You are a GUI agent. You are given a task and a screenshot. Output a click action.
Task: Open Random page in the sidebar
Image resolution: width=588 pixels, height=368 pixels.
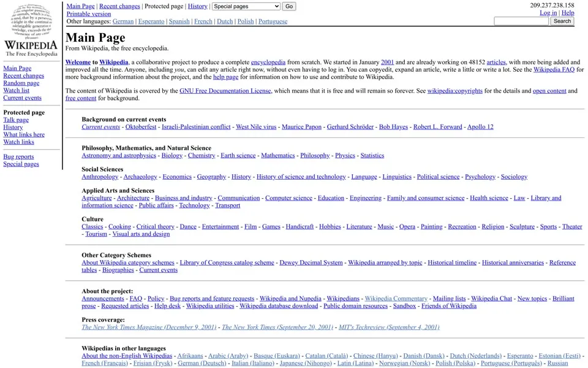click(21, 83)
